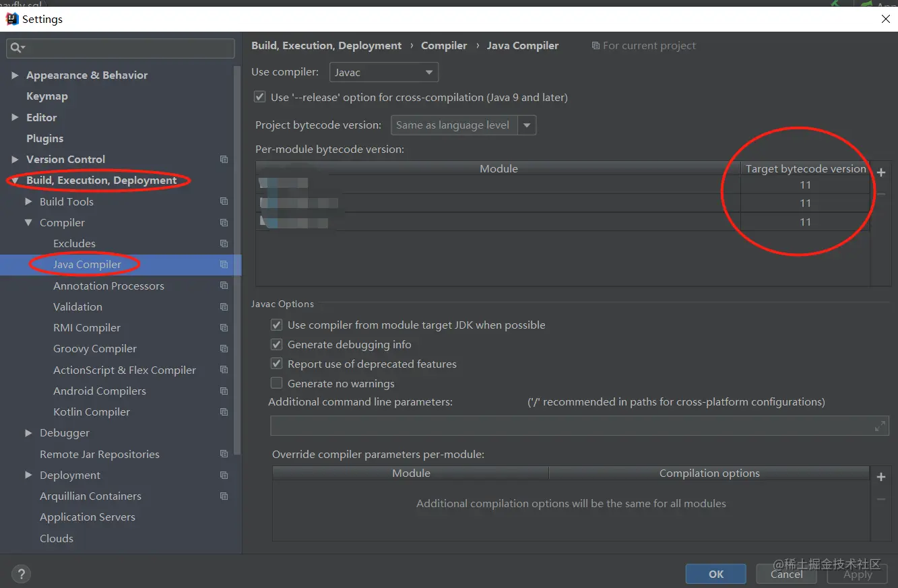Screen dimensions: 898x588
Task: Disable 'Use compiler from module target JDK'
Action: pyautogui.click(x=276, y=325)
